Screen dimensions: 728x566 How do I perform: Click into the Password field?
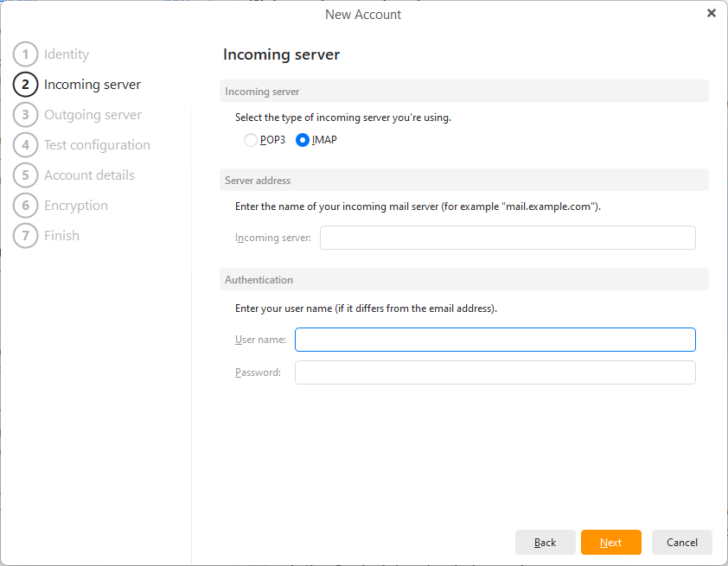(495, 372)
